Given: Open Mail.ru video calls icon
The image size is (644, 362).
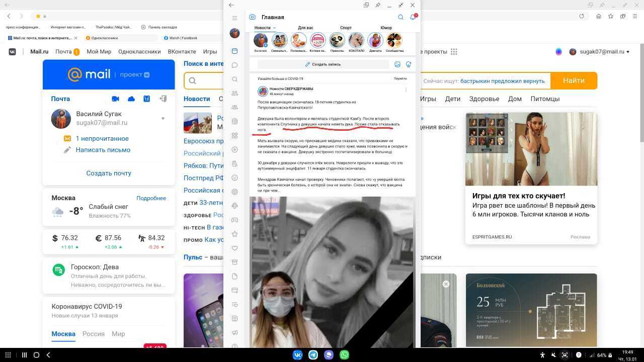Looking at the screenshot, I should click(x=115, y=99).
